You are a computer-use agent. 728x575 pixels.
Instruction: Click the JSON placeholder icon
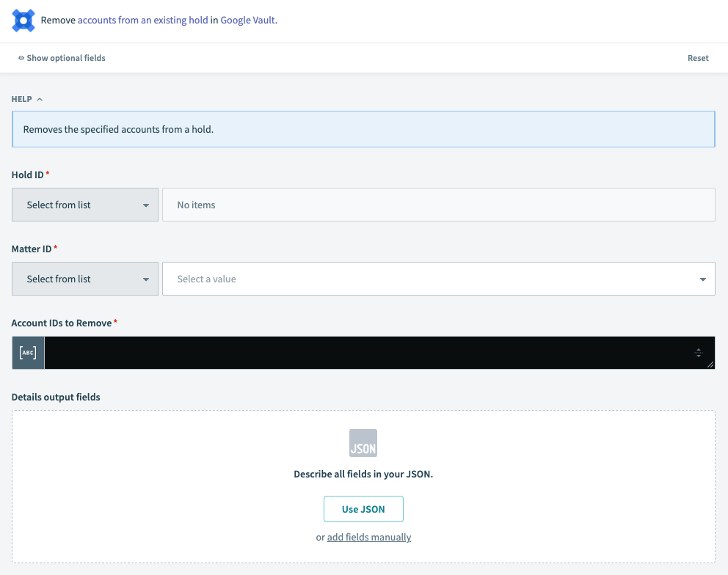click(x=363, y=443)
